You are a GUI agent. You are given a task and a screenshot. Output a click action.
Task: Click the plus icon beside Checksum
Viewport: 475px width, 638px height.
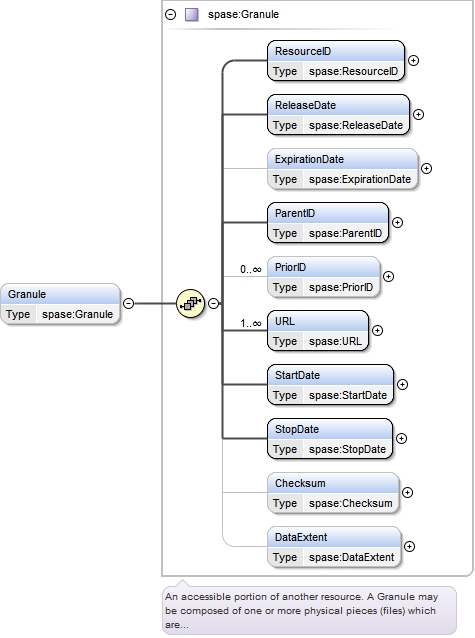point(407,493)
